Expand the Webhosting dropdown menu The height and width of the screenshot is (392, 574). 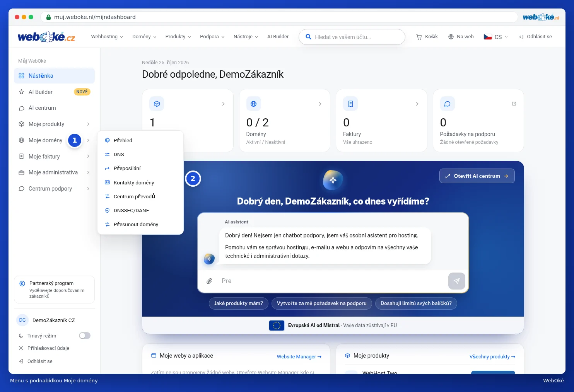[107, 37]
